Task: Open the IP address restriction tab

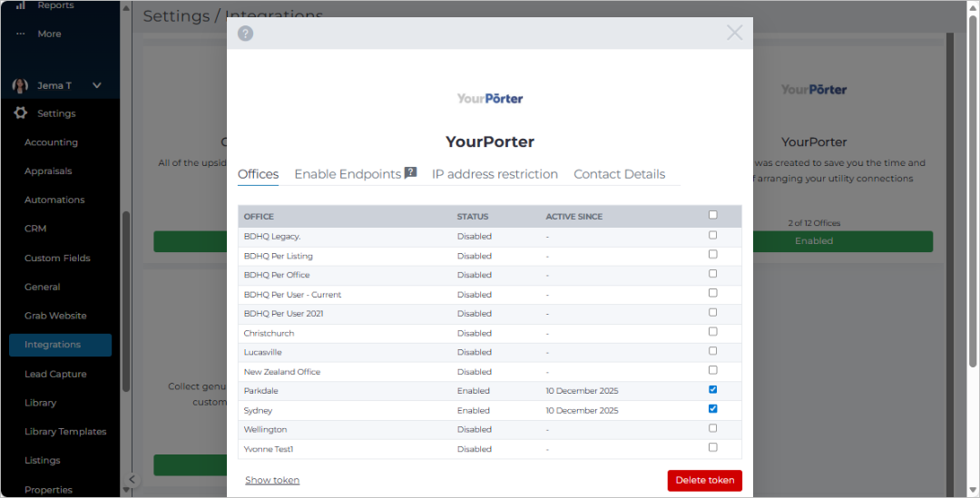Action: coord(495,174)
